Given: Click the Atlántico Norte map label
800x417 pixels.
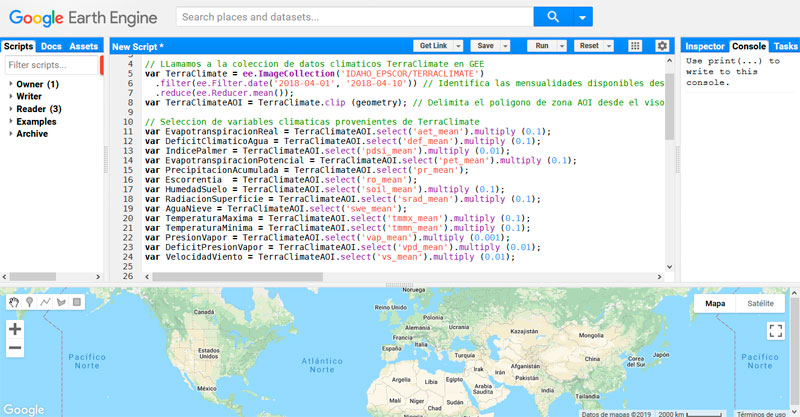Looking at the screenshot, I should [x=322, y=365].
